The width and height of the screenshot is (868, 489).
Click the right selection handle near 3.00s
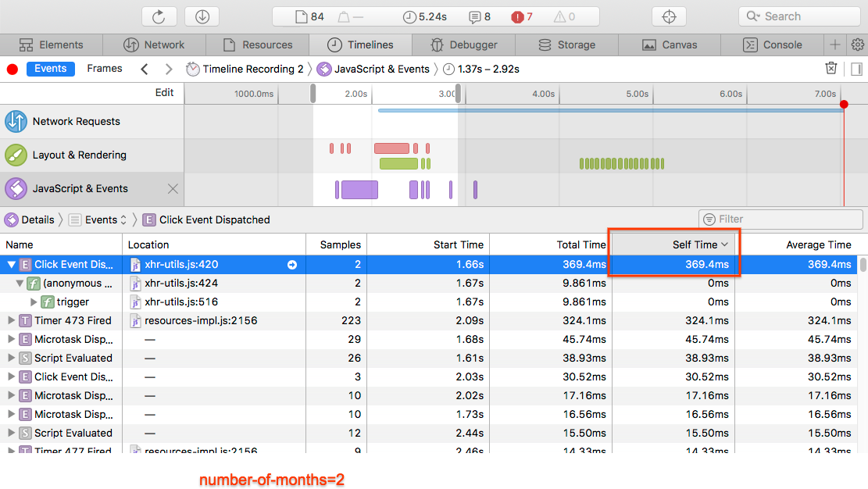coord(458,93)
